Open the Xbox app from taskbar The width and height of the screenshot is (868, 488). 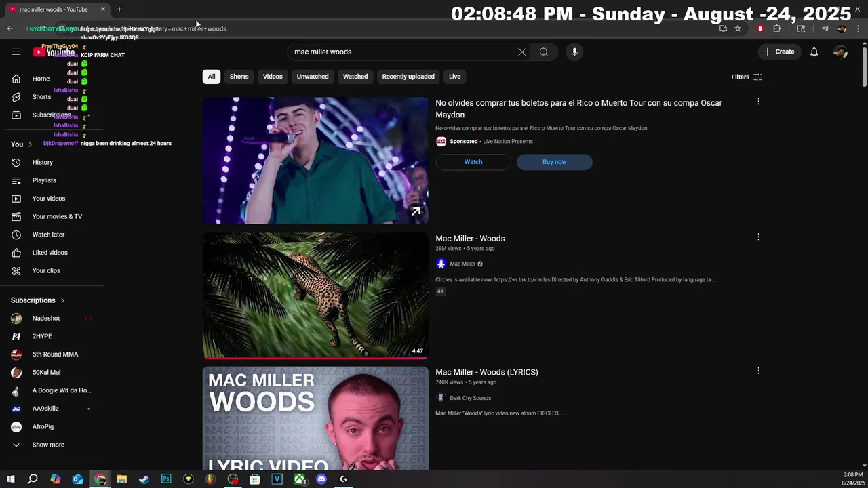pyautogui.click(x=299, y=479)
